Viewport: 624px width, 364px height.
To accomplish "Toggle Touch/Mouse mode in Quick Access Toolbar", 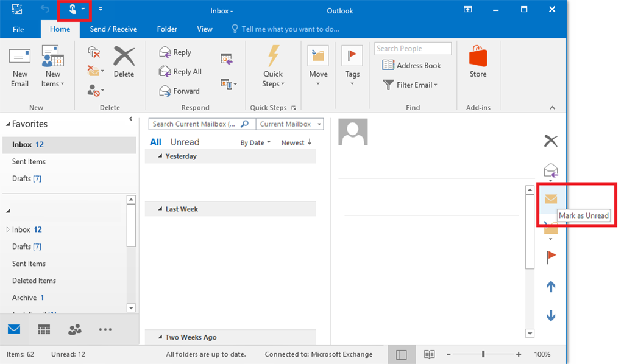I will (73, 9).
